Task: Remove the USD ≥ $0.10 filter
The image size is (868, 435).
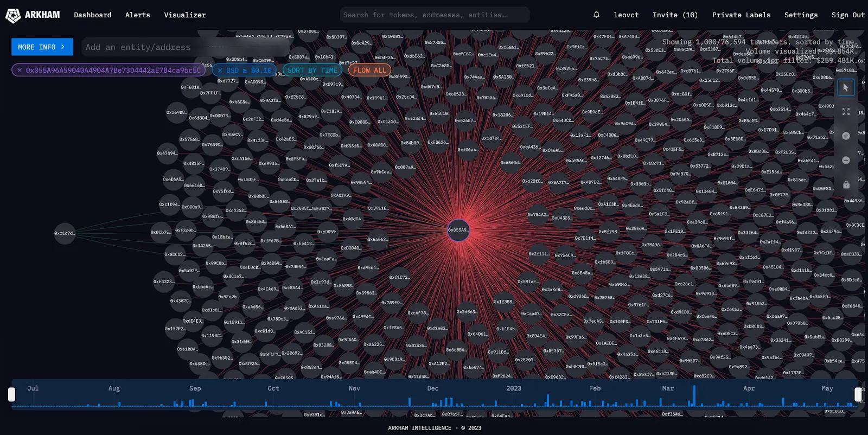Action: coord(220,71)
